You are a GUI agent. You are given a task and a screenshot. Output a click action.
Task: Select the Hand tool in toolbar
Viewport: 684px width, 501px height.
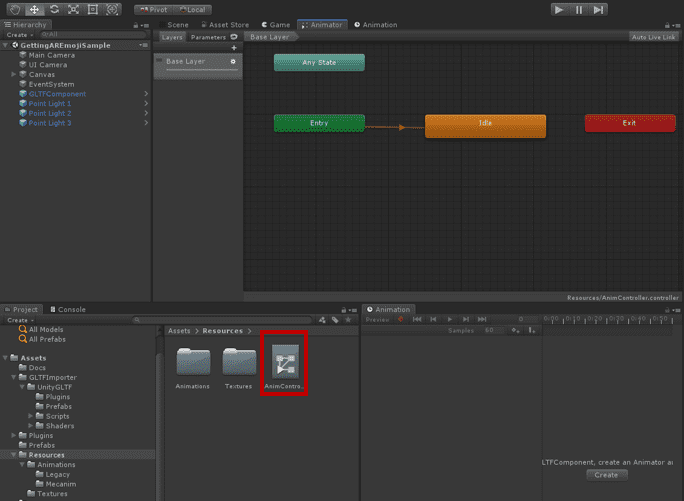click(x=15, y=9)
